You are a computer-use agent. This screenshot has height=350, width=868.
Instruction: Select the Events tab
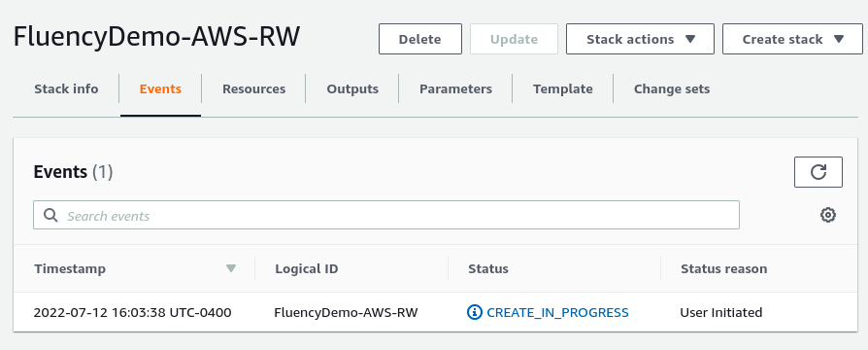(x=160, y=88)
